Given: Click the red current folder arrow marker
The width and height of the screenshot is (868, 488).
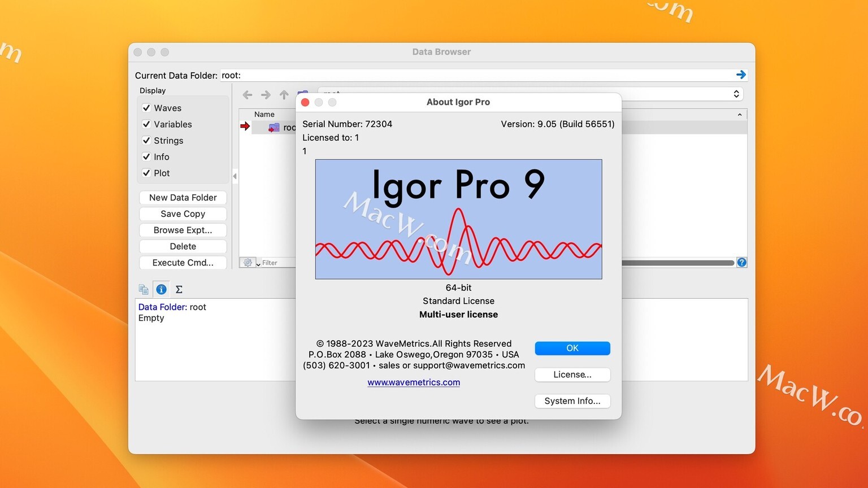Looking at the screenshot, I should pyautogui.click(x=245, y=126).
